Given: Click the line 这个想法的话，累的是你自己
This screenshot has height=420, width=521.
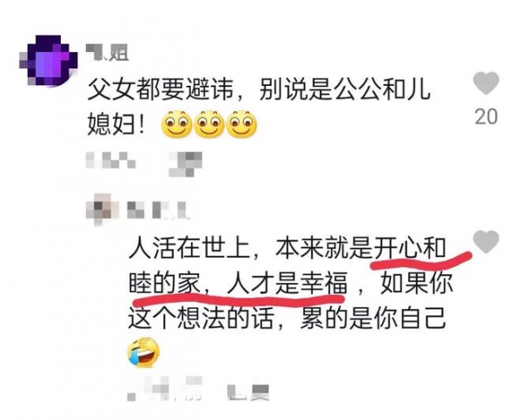Looking at the screenshot, I should pyautogui.click(x=287, y=318).
